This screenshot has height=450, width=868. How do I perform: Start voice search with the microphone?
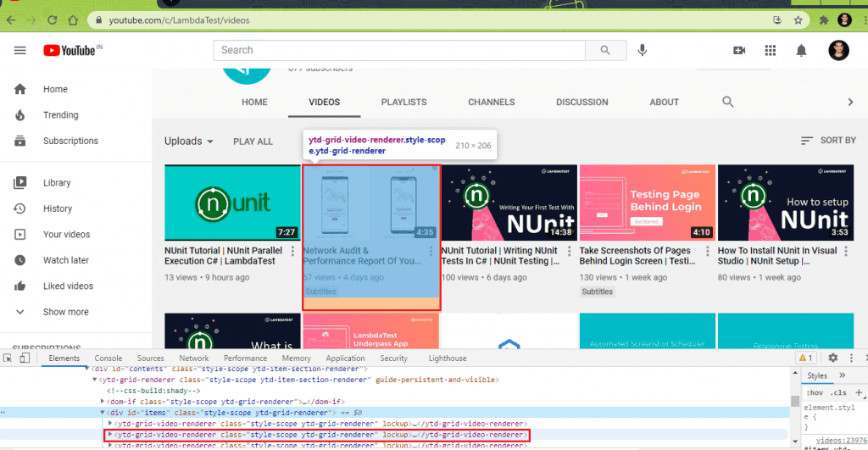click(643, 51)
